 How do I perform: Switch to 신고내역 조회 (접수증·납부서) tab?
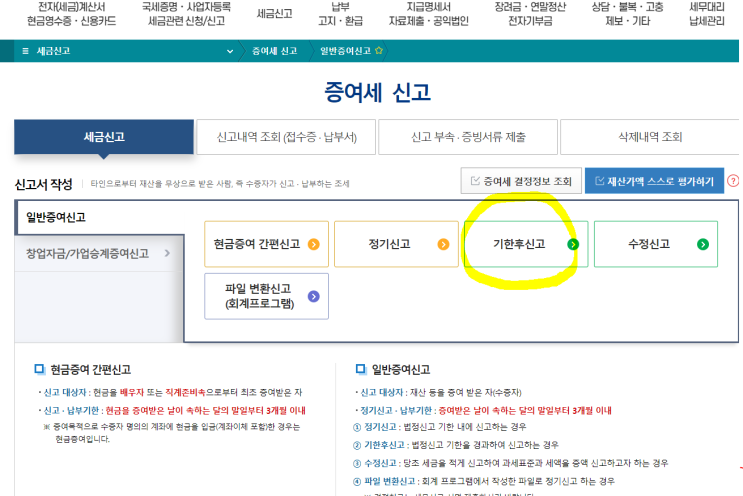286,137
